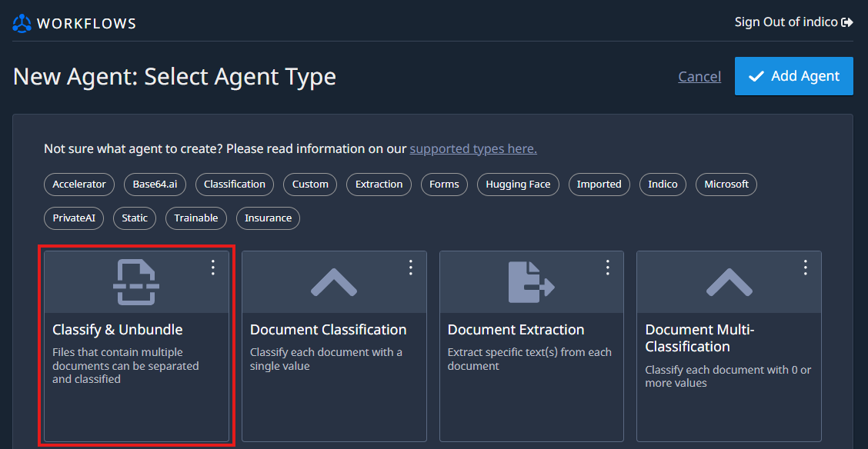Toggle the PrivateAI filter chip
Screen dimensions: 868x449
[74, 218]
